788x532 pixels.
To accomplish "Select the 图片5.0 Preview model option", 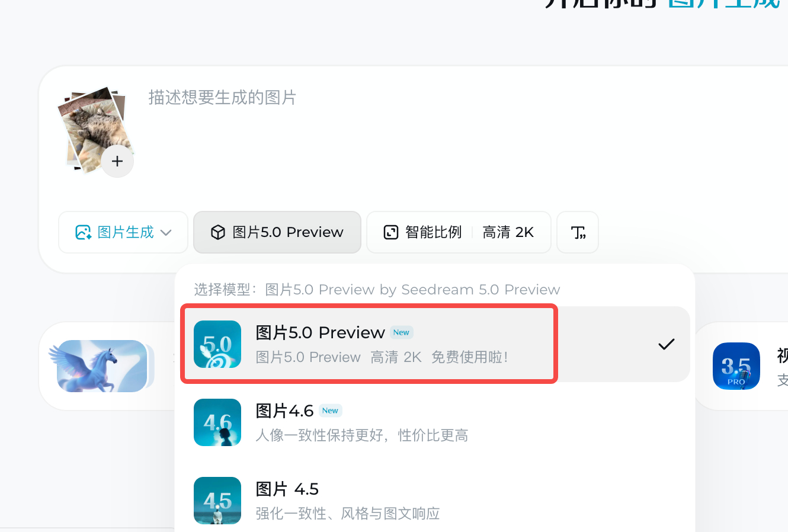I will (435, 344).
